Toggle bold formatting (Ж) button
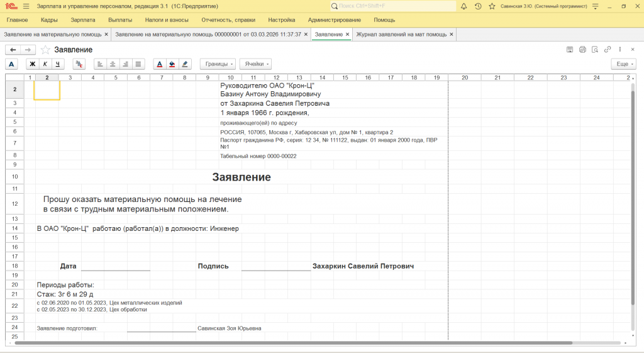The width and height of the screenshot is (644, 353). [x=32, y=64]
